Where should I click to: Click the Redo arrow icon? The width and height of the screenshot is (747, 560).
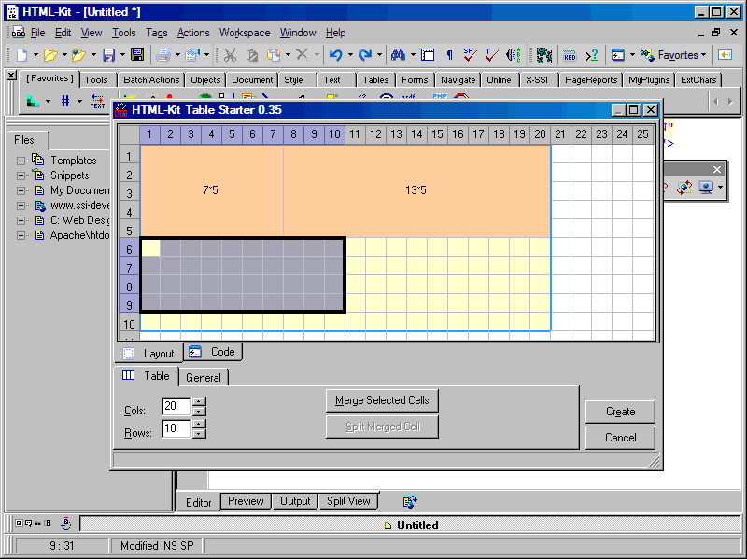(x=365, y=55)
